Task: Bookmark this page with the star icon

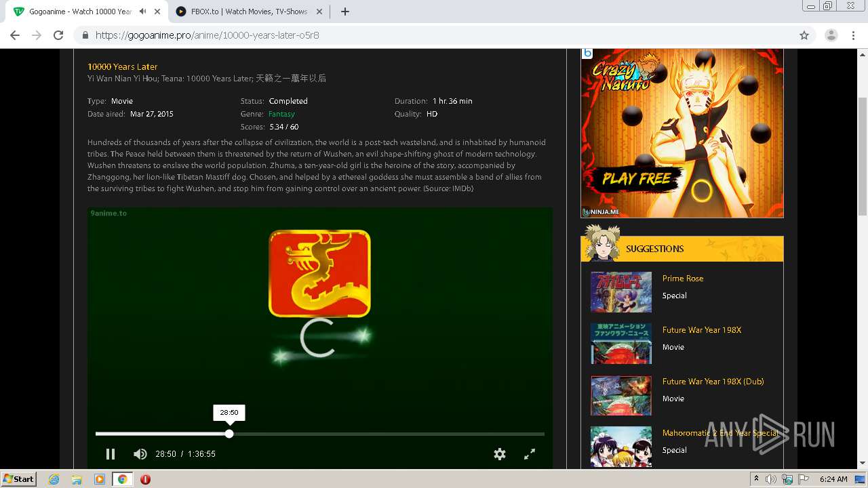Action: (x=804, y=35)
